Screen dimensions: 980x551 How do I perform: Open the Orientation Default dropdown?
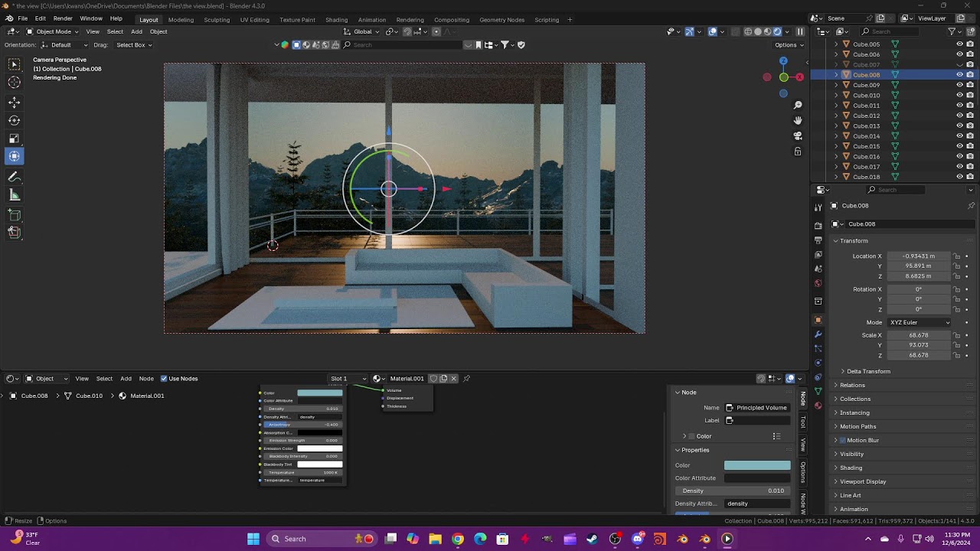[x=64, y=44]
